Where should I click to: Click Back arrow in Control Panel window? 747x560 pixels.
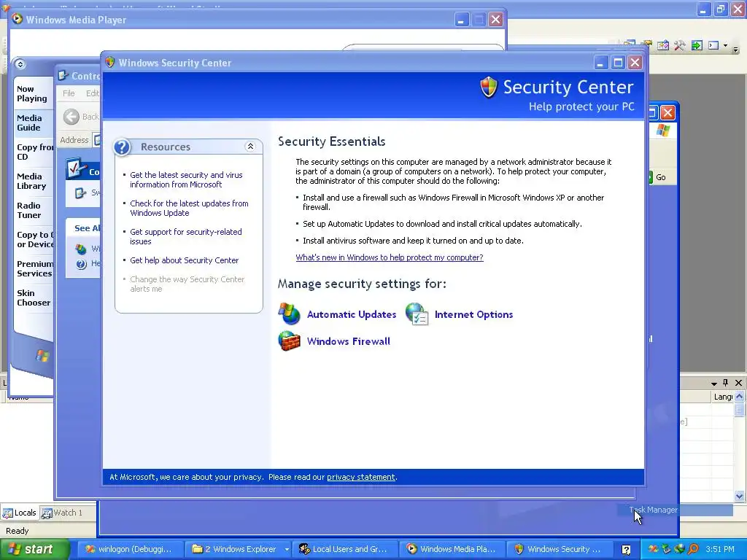pos(71,117)
